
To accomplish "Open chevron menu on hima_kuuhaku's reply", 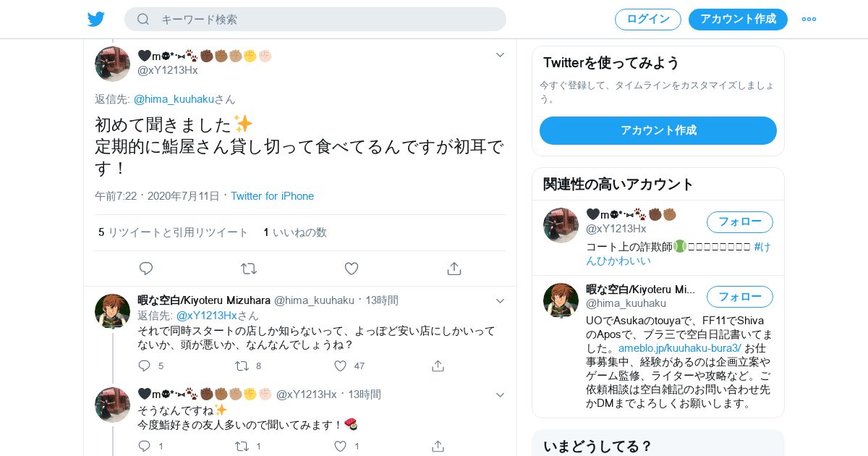I will 500,300.
